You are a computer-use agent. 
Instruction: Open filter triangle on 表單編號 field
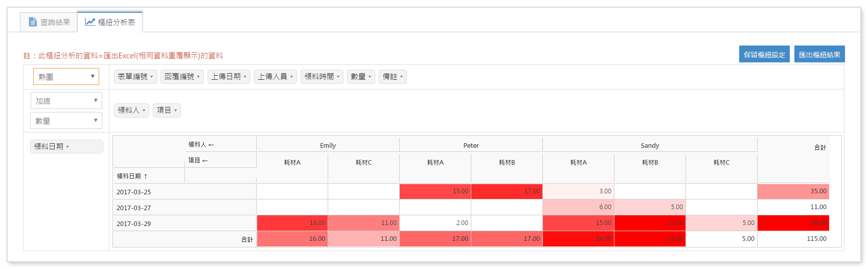pyautogui.click(x=152, y=77)
